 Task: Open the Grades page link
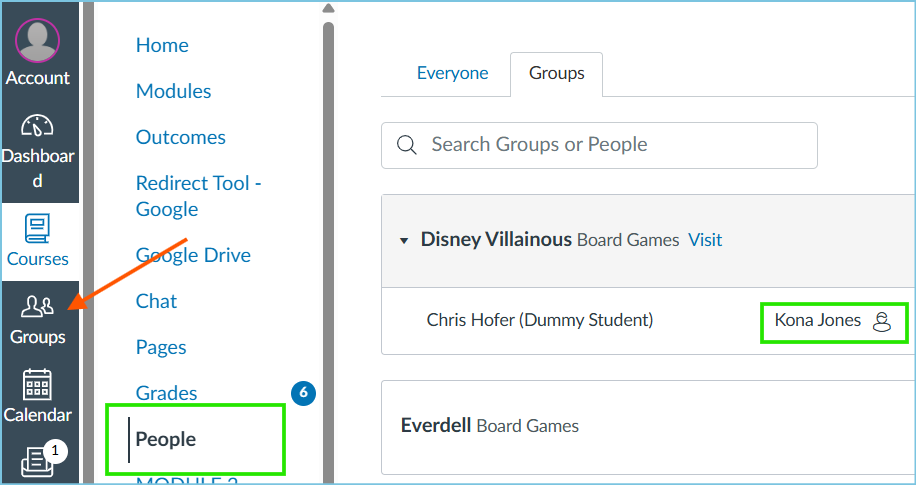point(166,393)
